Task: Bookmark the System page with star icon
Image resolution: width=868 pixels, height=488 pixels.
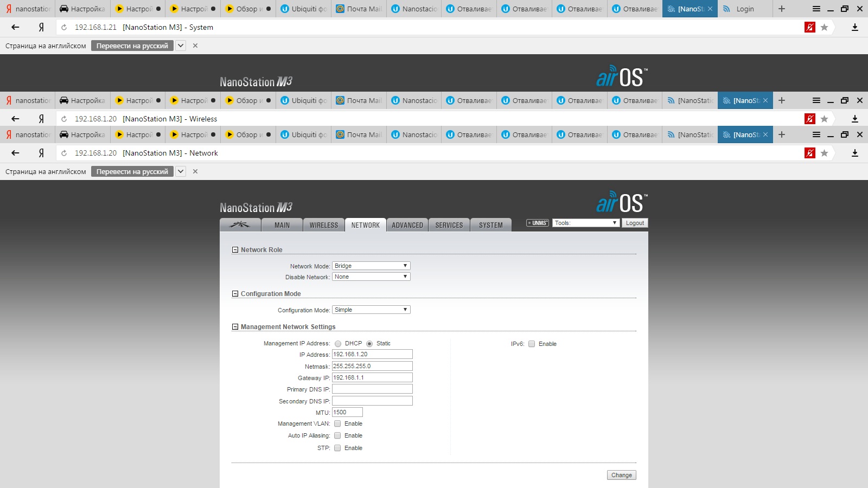Action: (824, 27)
